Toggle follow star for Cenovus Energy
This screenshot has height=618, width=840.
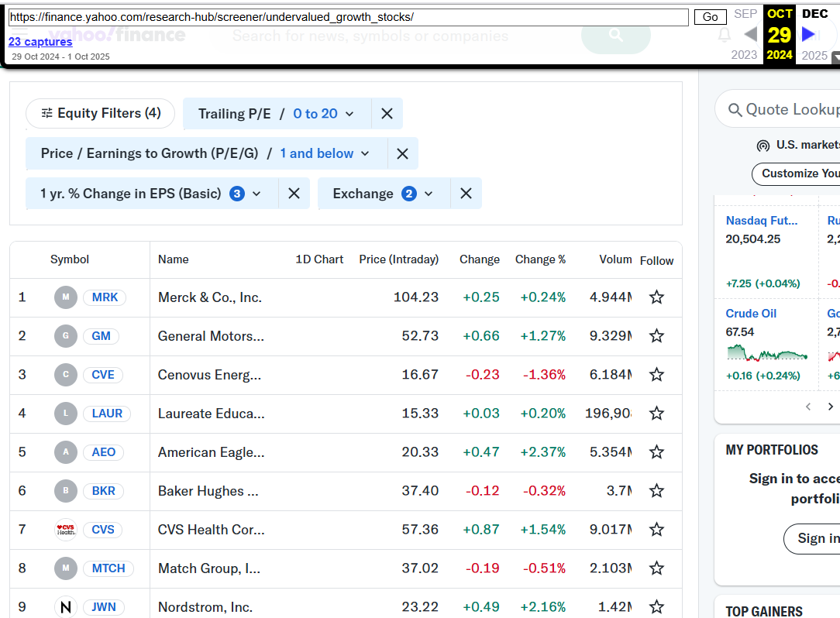pyautogui.click(x=656, y=374)
